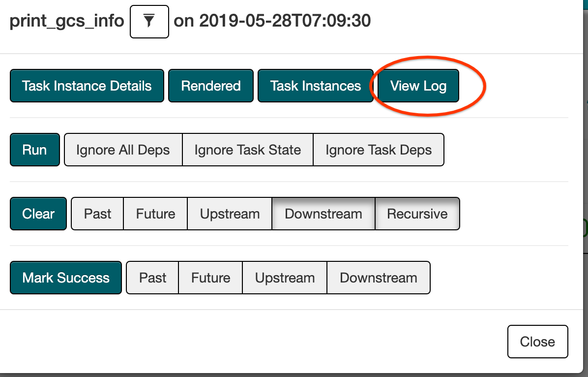Enable Ignore Task Deps option
The height and width of the screenshot is (377, 588).
point(378,150)
